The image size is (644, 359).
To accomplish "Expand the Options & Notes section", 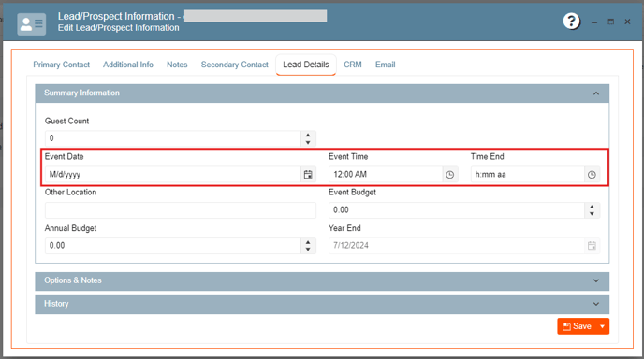I will coord(596,280).
